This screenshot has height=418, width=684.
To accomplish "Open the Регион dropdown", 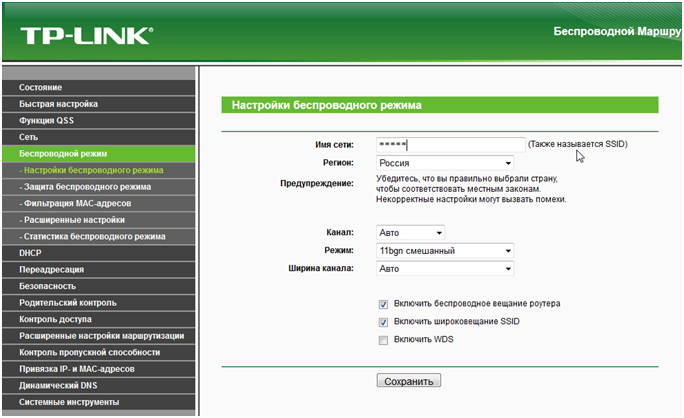I will [x=445, y=163].
